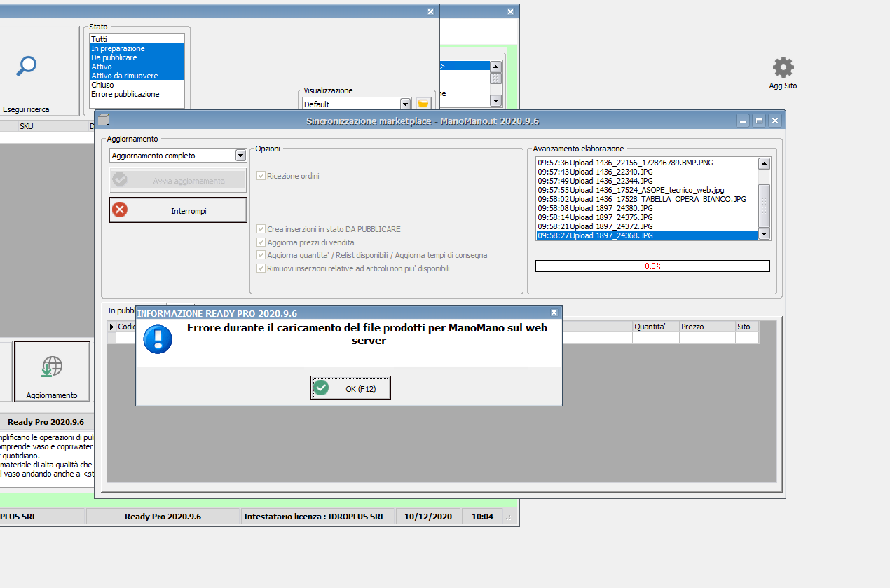Click the 0,0% progress bar
The height and width of the screenshot is (588, 890).
point(652,266)
